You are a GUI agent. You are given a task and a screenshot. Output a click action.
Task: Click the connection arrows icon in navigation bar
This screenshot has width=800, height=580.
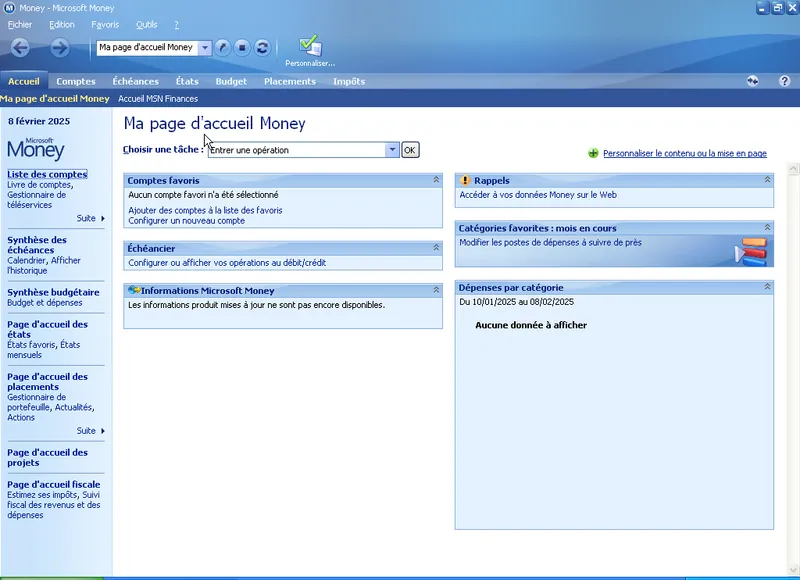753,81
